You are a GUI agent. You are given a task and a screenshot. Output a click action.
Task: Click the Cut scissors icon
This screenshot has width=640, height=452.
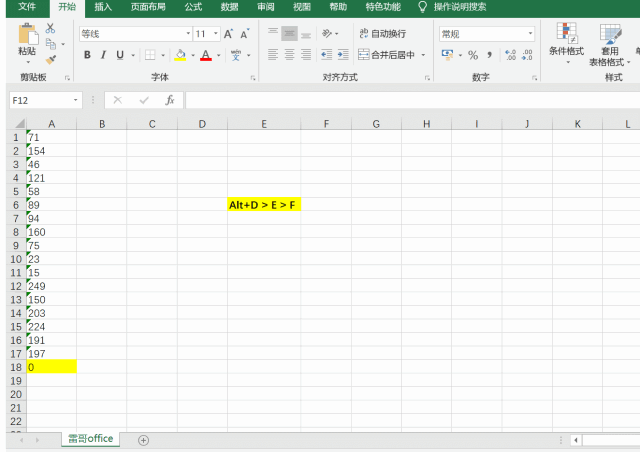click(51, 29)
